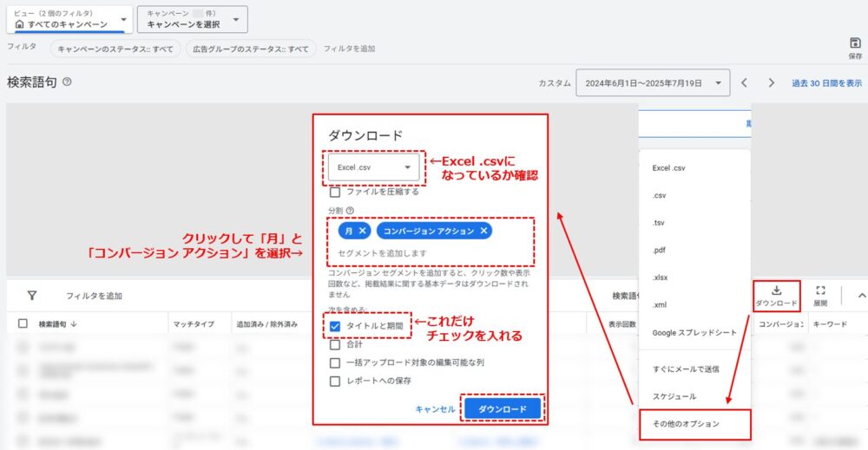Choose Google スプレッドシート from download menu
Image resolution: width=868 pixels, height=450 pixels.
pyautogui.click(x=694, y=333)
